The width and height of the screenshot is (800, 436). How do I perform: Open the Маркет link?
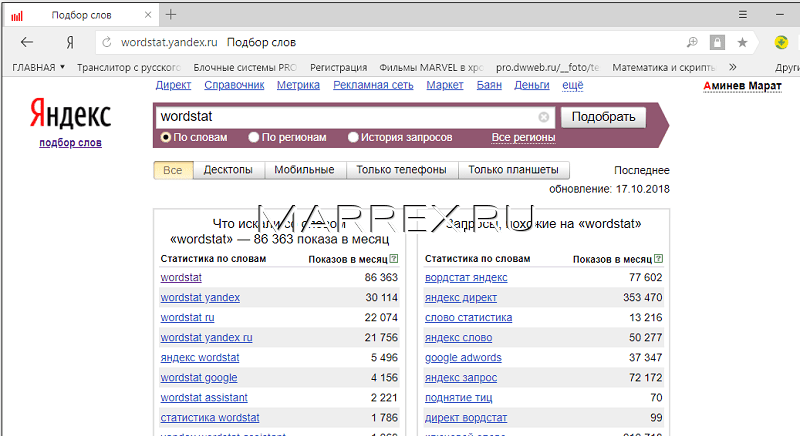(x=445, y=85)
